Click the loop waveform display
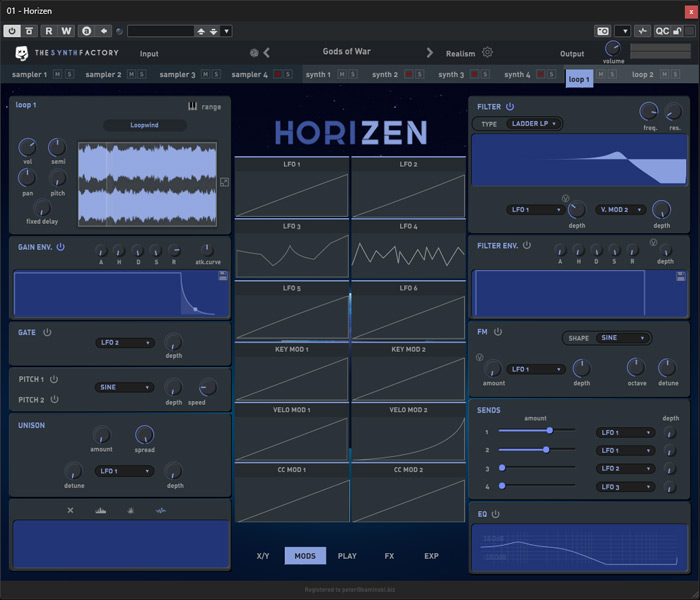 point(147,184)
